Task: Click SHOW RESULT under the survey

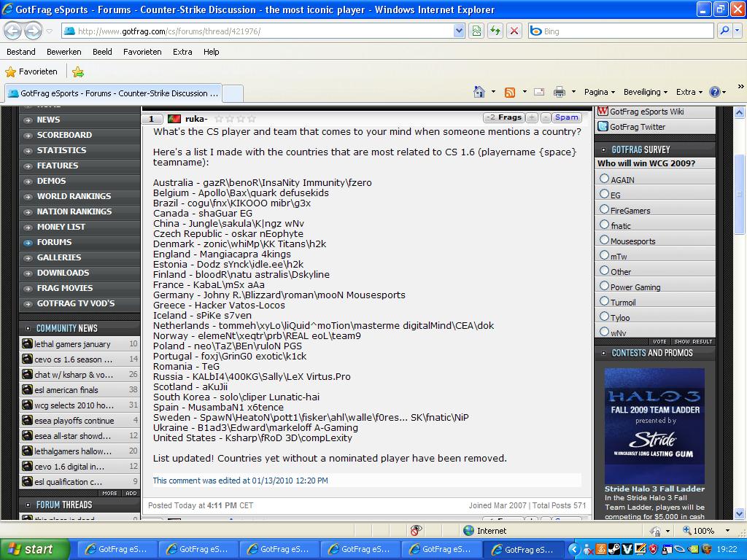Action: (x=693, y=341)
